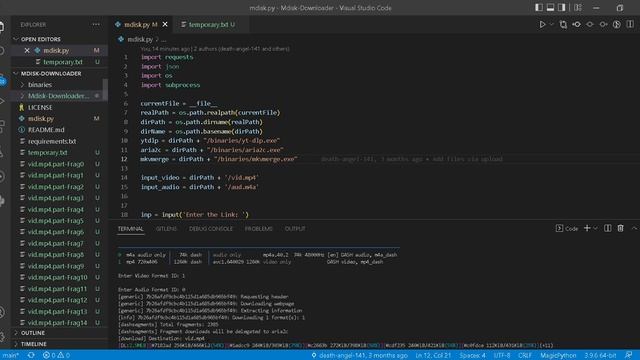
Task: Collapse the OPEN EDITORS section
Action: tap(60, 39)
